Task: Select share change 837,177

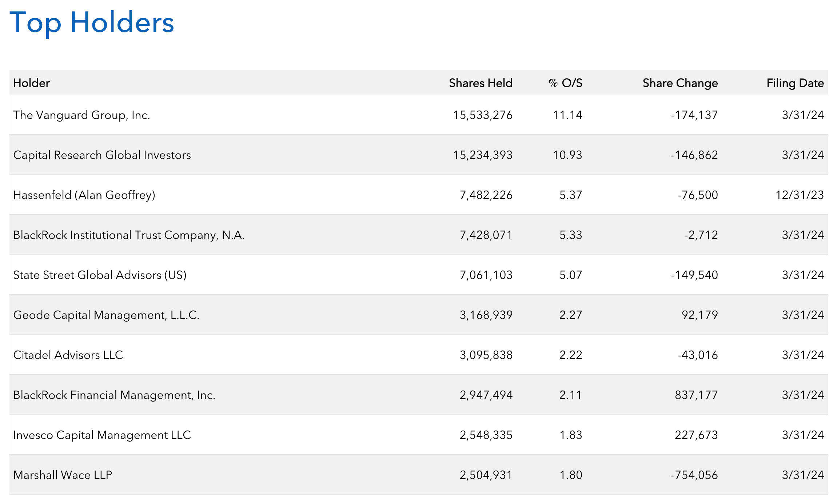Action: point(696,395)
